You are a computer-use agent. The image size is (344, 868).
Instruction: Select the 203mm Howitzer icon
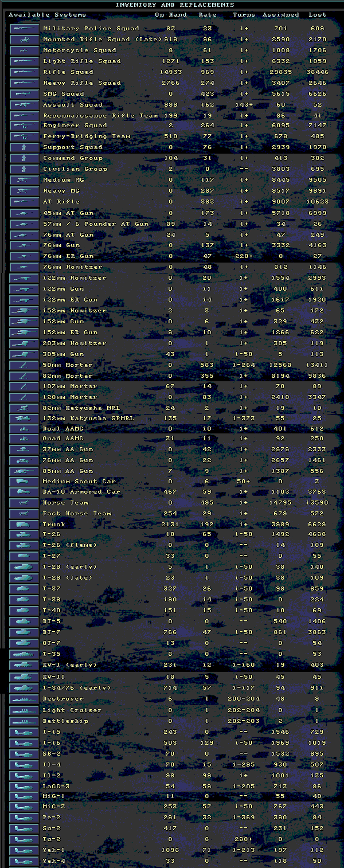(25, 343)
